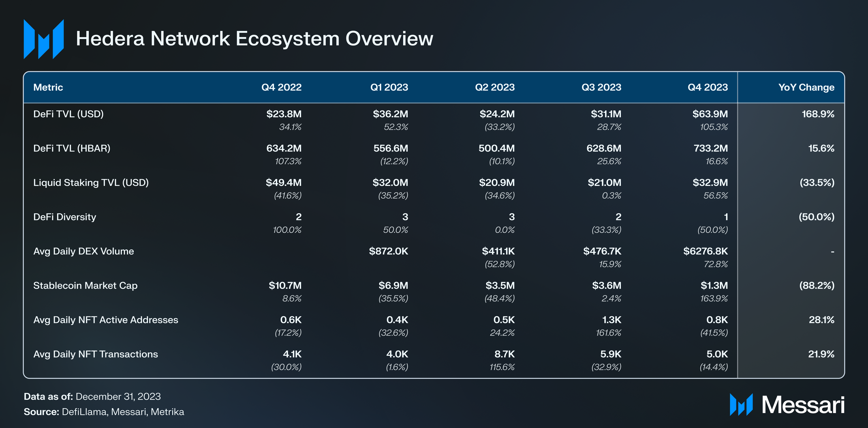Image resolution: width=868 pixels, height=428 pixels.
Task: Select the "Avg Daily NFT Transactions" label
Action: point(96,354)
